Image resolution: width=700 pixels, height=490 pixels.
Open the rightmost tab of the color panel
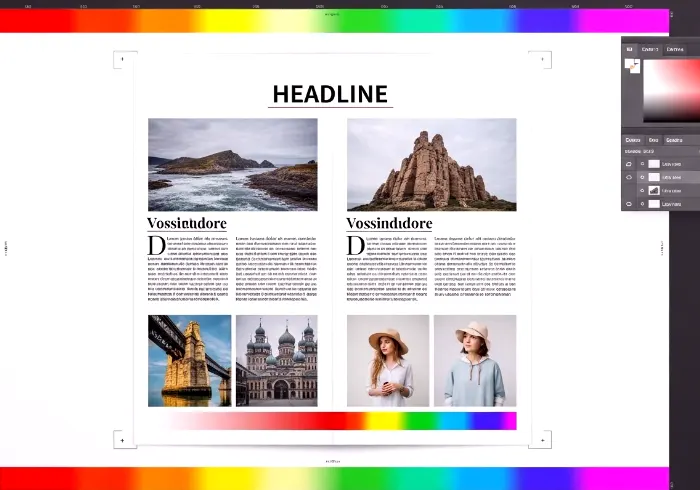coord(675,49)
